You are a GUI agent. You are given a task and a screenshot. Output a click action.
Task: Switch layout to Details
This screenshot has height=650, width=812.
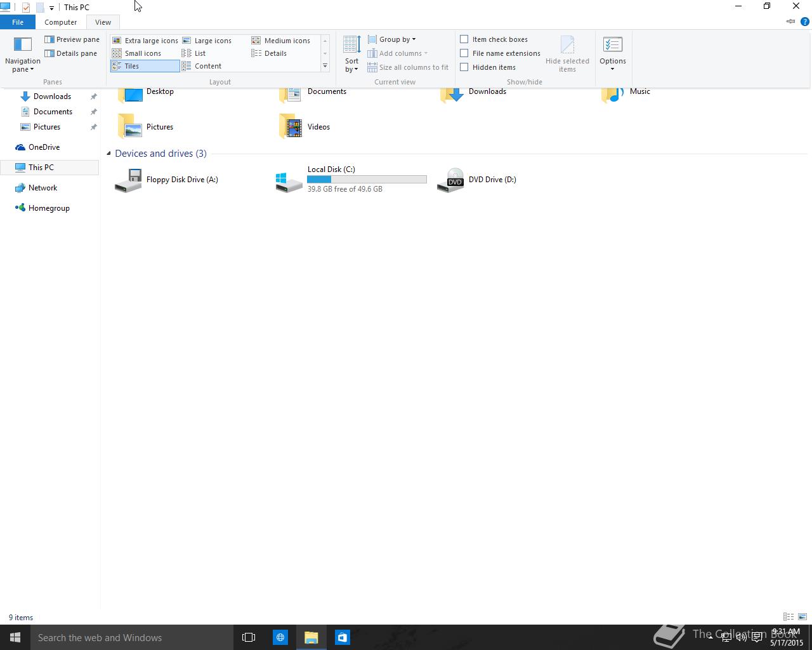269,53
